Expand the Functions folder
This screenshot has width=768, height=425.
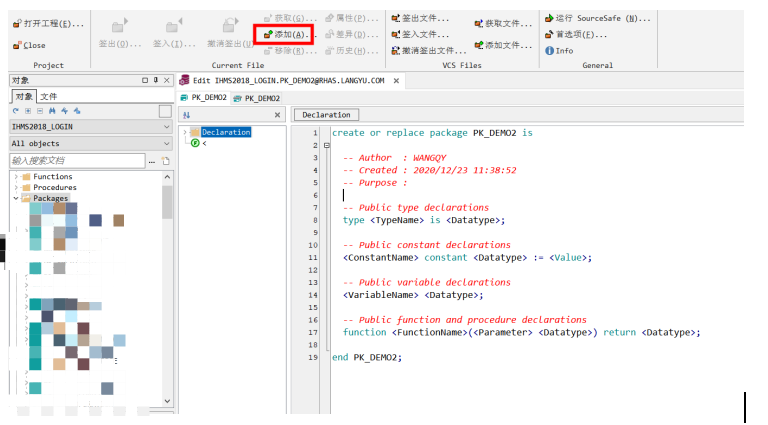point(16,176)
